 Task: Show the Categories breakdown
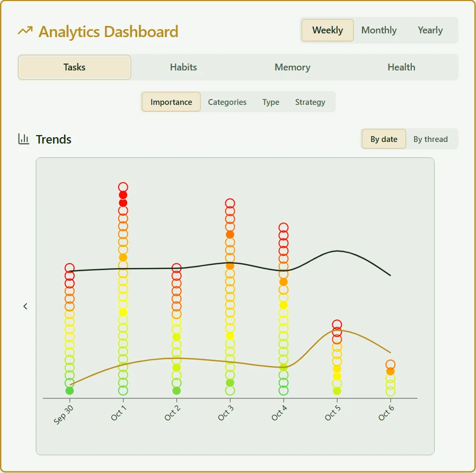227,102
